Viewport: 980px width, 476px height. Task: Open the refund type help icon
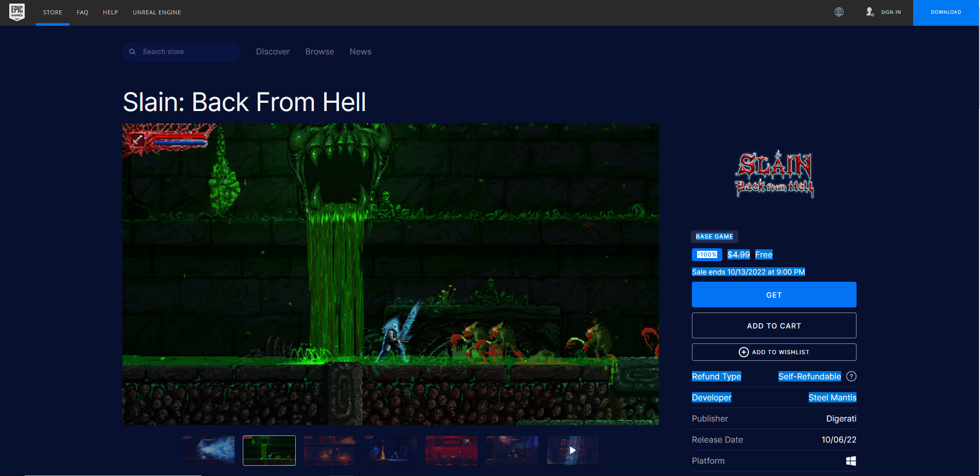click(851, 376)
